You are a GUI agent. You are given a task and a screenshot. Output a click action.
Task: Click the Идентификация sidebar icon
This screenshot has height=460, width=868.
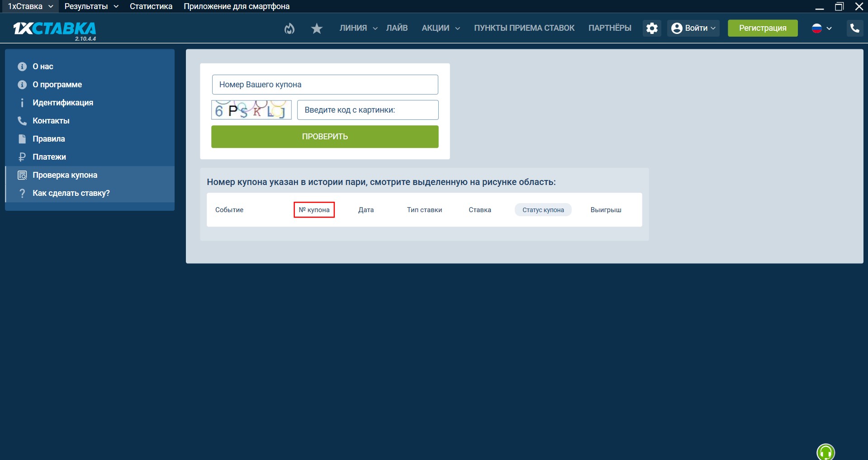click(22, 103)
